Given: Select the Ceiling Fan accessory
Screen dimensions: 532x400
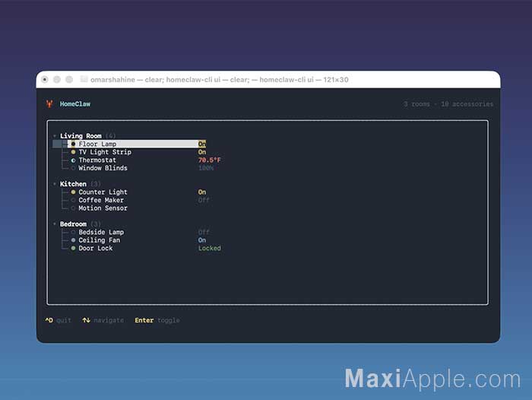Looking at the screenshot, I should click(99, 240).
